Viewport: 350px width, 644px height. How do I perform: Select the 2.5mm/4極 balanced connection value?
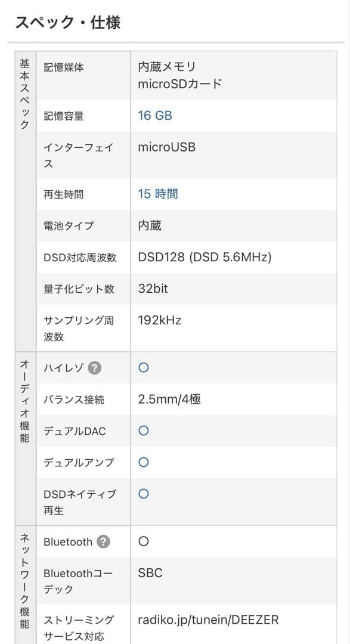(170, 399)
